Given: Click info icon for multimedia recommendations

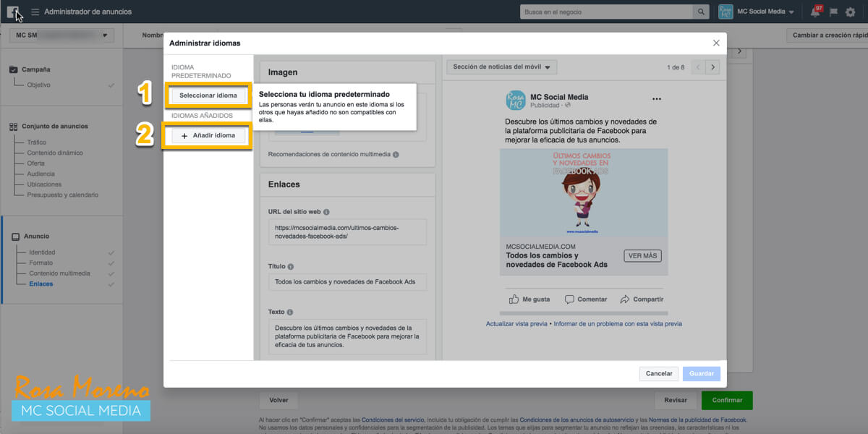Looking at the screenshot, I should coord(396,154).
